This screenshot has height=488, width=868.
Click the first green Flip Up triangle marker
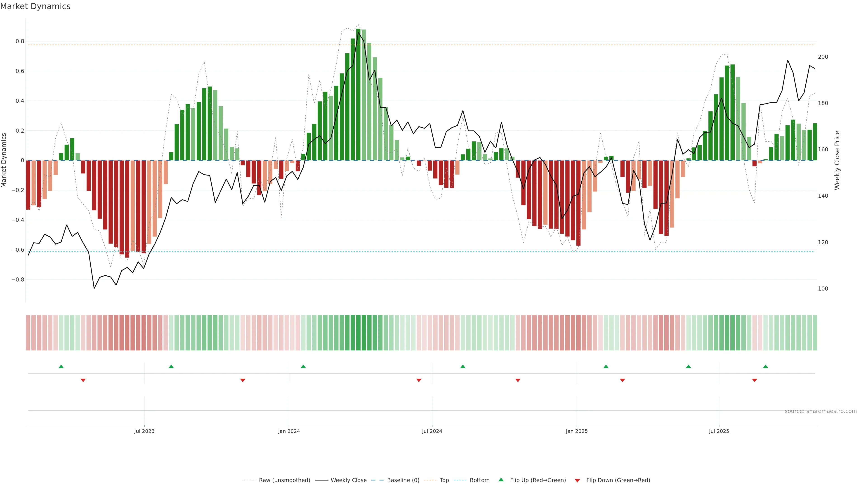(61, 366)
